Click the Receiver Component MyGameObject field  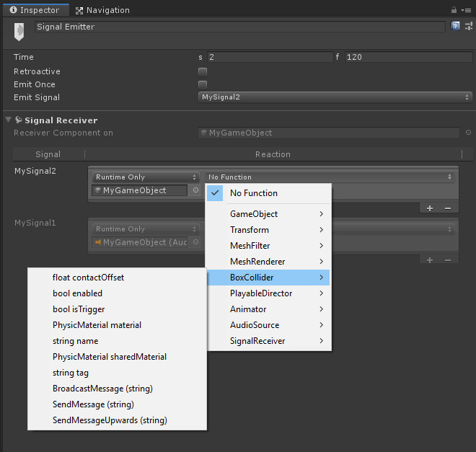(329, 133)
